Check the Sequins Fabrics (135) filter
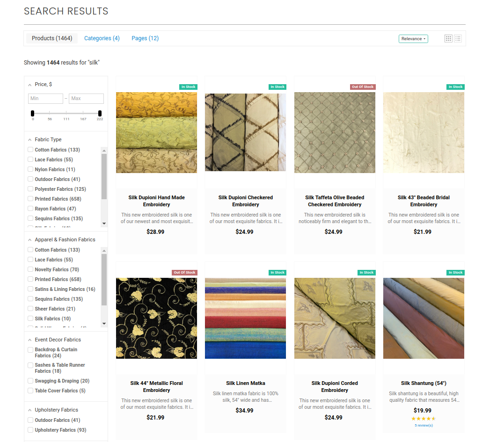This screenshot has width=504, height=442. pyautogui.click(x=31, y=218)
